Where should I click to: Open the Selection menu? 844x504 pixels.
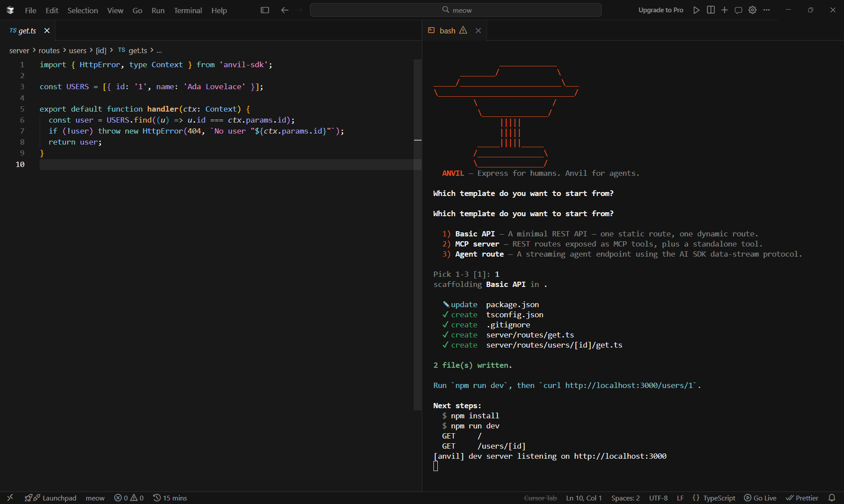[83, 10]
